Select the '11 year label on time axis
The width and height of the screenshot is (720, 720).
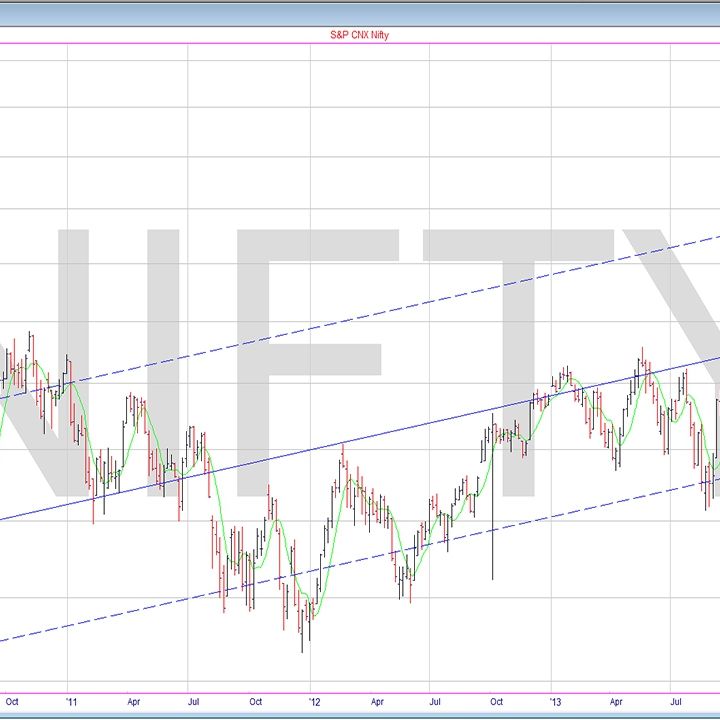coord(73,702)
